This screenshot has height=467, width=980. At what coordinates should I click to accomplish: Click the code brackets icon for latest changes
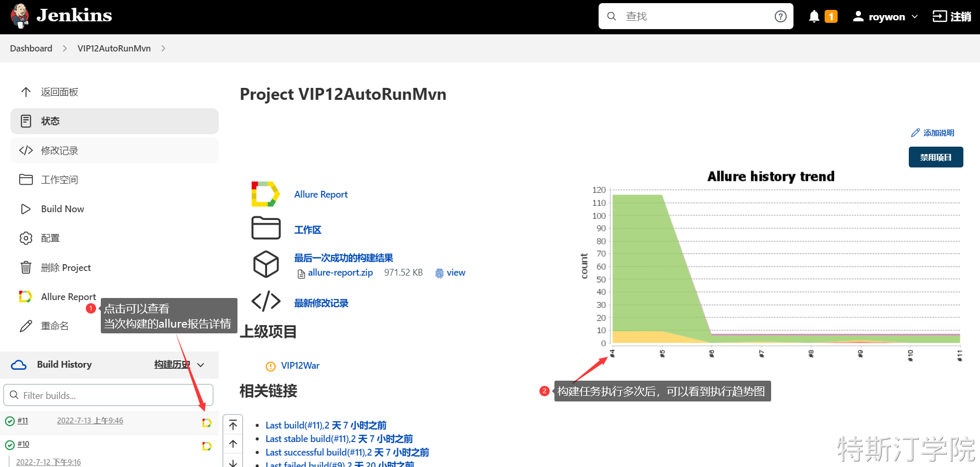(266, 301)
